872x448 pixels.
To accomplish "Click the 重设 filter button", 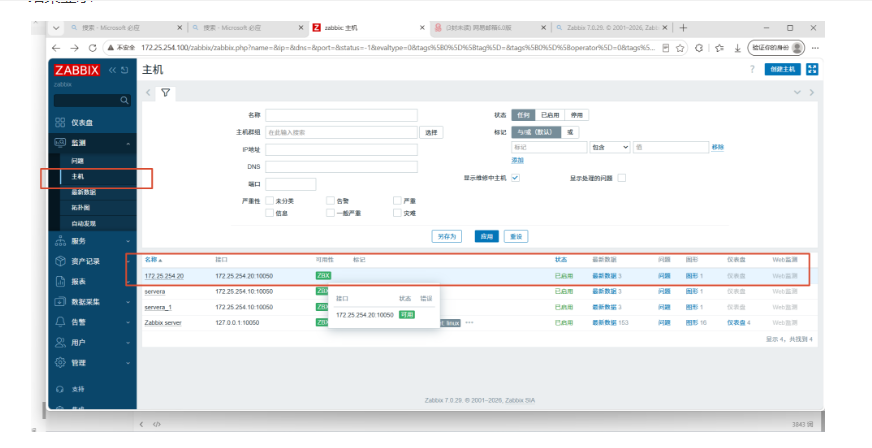I will pyautogui.click(x=516, y=236).
